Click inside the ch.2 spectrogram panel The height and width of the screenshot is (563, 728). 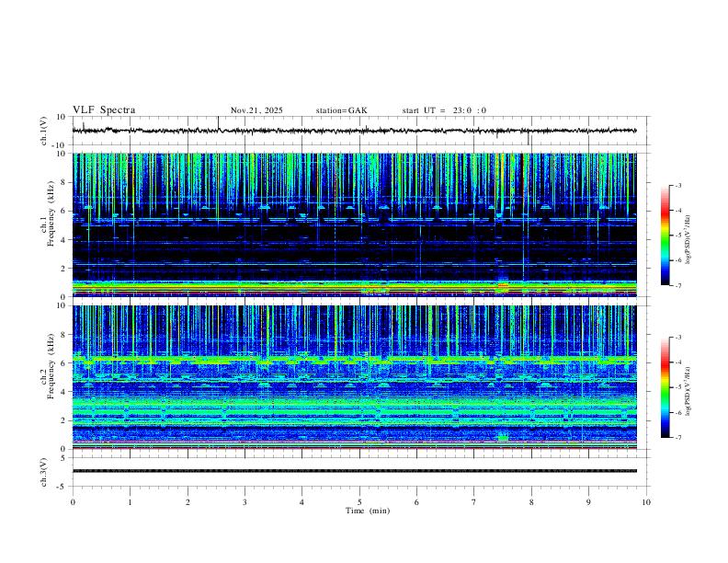[354, 377]
